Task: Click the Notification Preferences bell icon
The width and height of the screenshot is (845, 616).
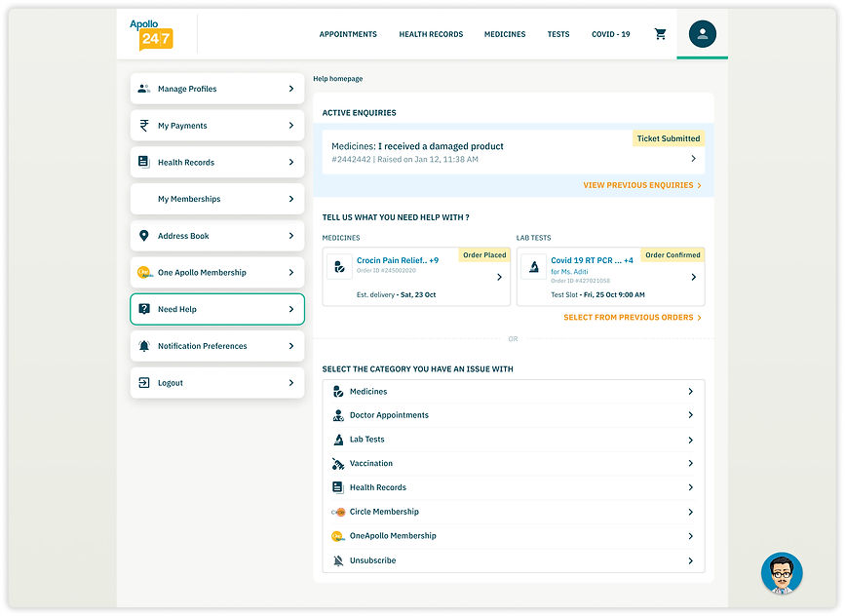Action: click(142, 345)
